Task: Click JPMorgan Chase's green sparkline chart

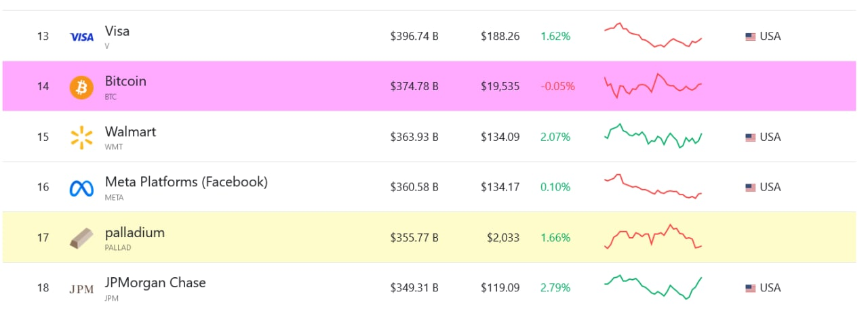Action: (x=653, y=287)
